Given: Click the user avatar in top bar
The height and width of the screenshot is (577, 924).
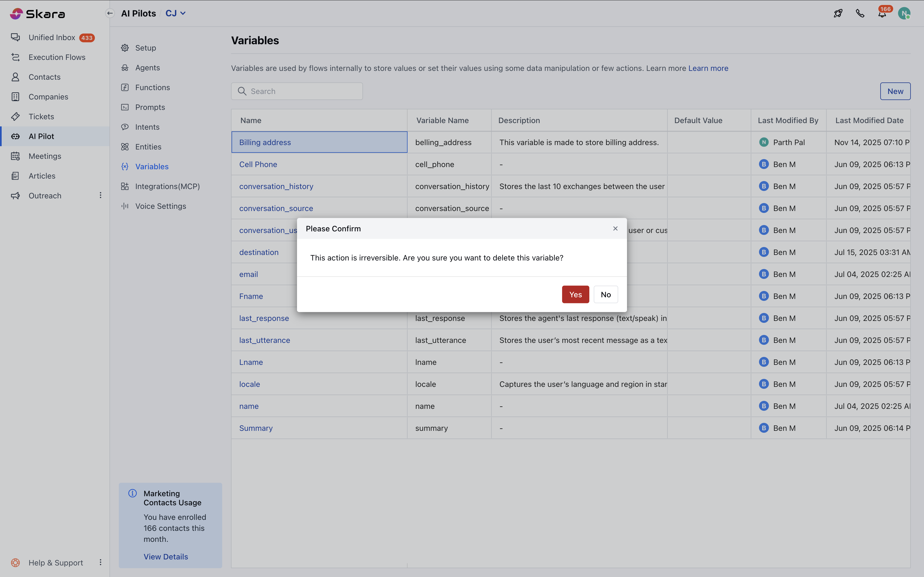Looking at the screenshot, I should [904, 13].
